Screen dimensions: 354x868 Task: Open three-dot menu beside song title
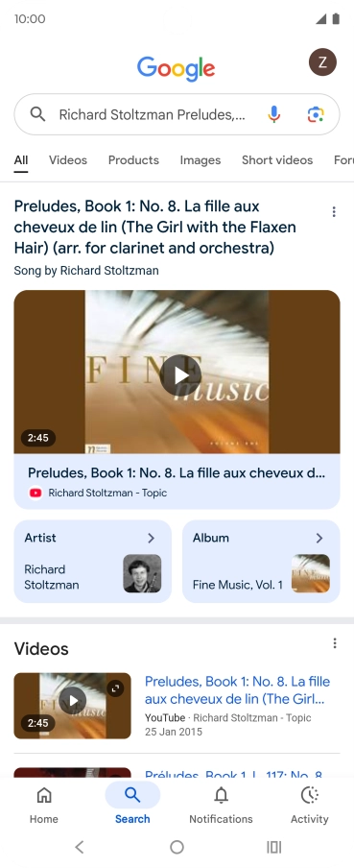(x=334, y=211)
